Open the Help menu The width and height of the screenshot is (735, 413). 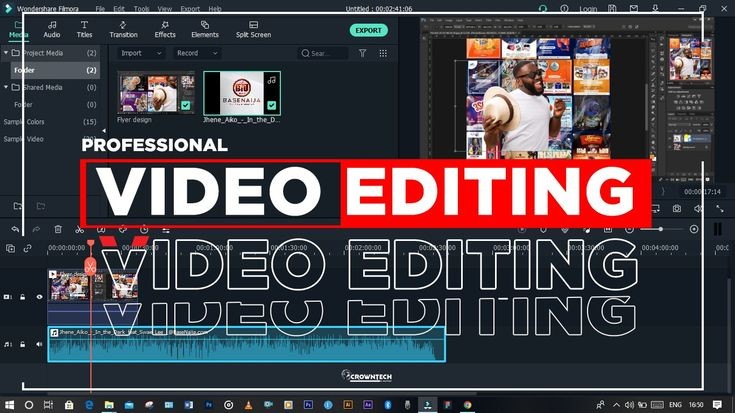coord(215,8)
